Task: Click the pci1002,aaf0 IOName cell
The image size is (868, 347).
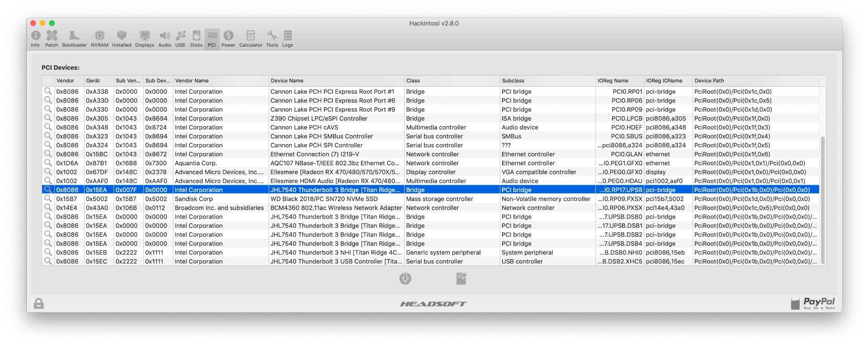Action: [669, 181]
